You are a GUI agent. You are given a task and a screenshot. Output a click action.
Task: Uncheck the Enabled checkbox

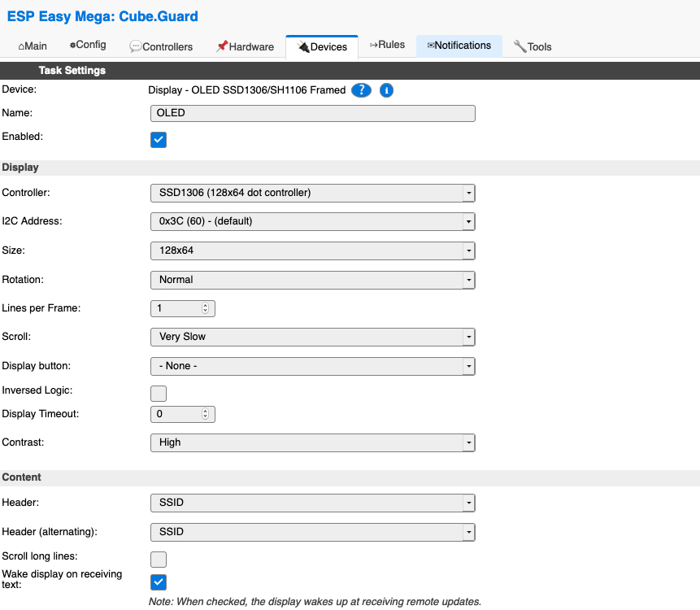[x=159, y=140]
